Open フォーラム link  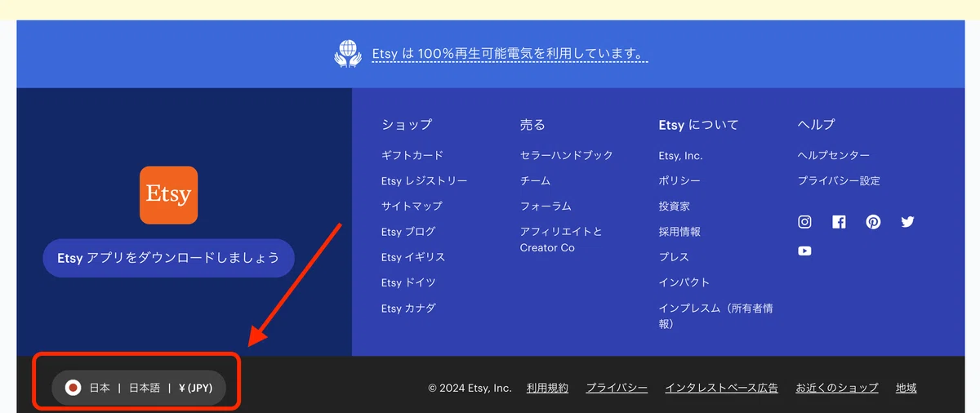coord(546,206)
